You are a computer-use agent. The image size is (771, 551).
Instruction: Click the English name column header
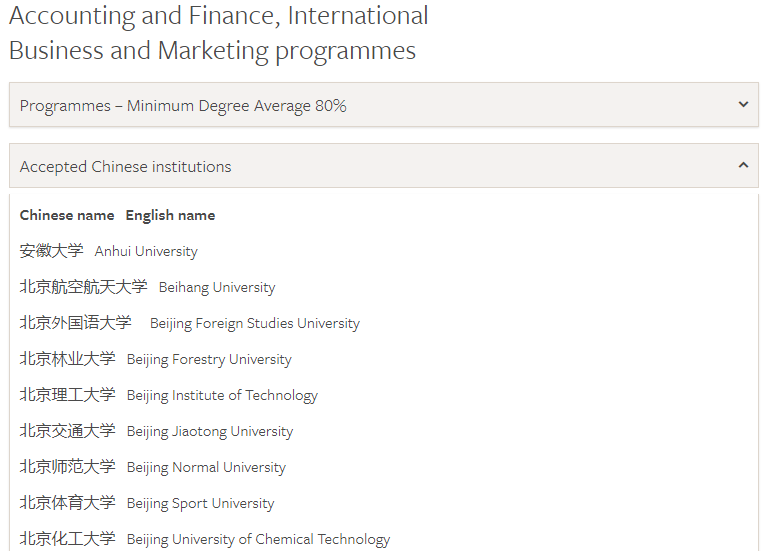tap(170, 215)
